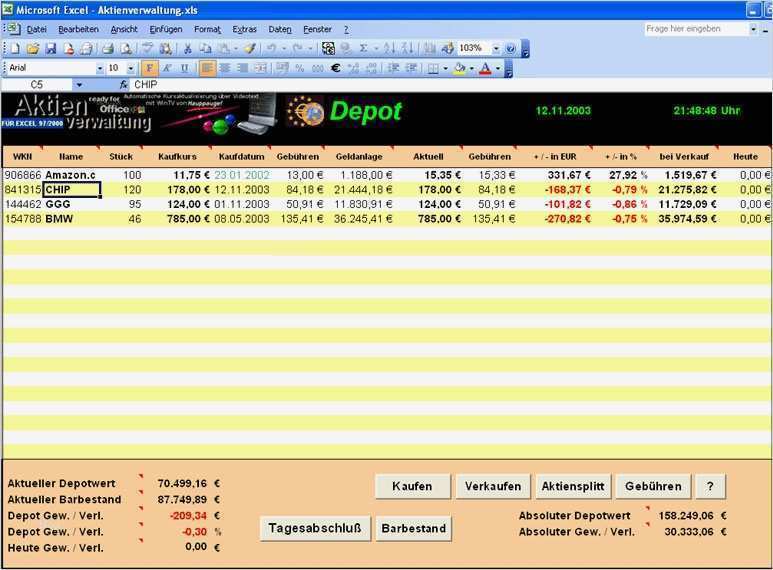Launch the Chart Wizard icon
The width and height of the screenshot is (773, 570).
429,48
